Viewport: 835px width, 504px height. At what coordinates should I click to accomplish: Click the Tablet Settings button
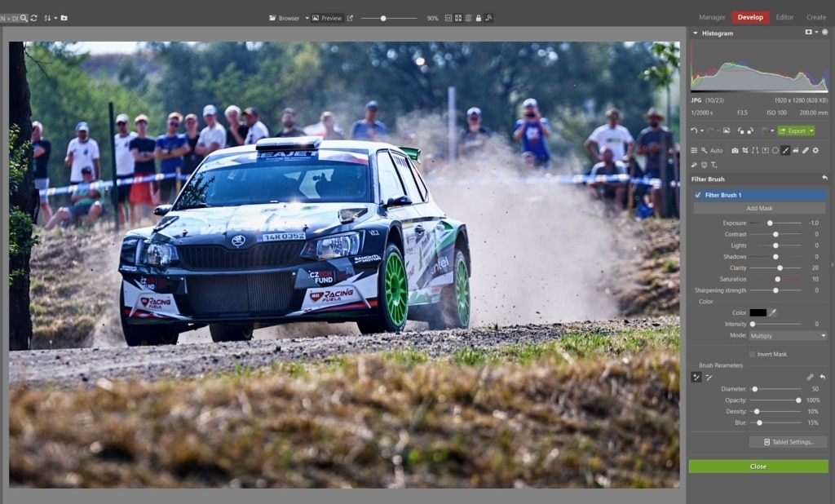point(789,442)
